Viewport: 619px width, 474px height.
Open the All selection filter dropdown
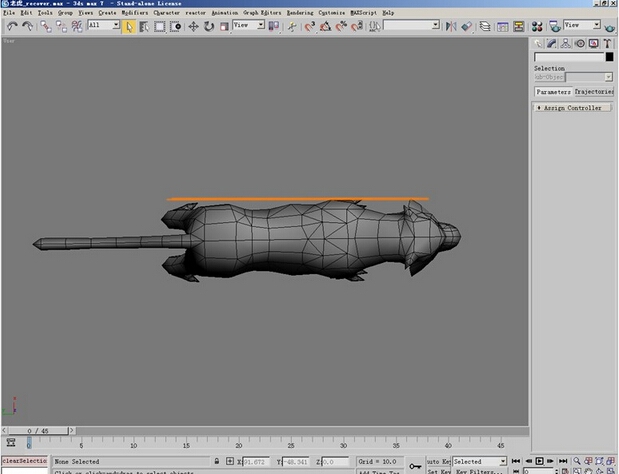click(x=103, y=25)
